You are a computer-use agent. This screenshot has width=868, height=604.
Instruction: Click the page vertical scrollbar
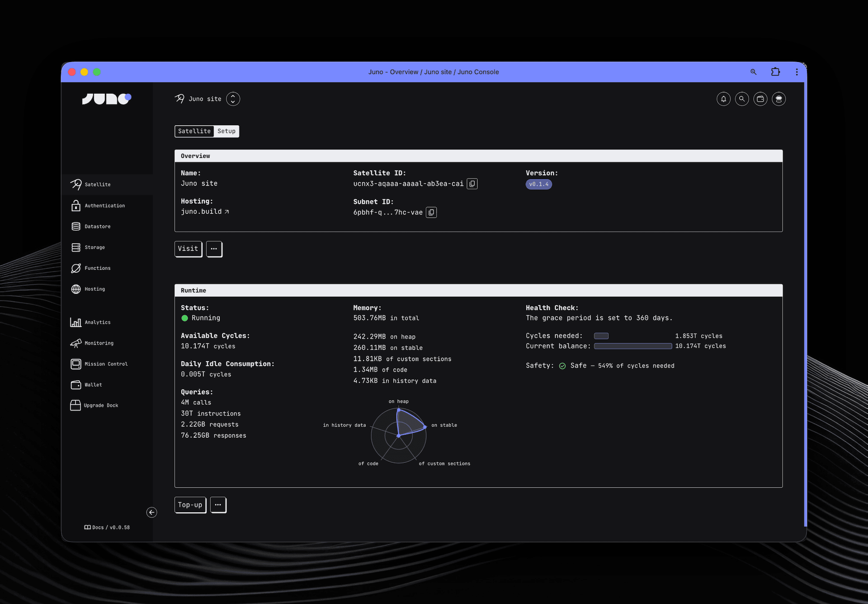tap(805, 304)
